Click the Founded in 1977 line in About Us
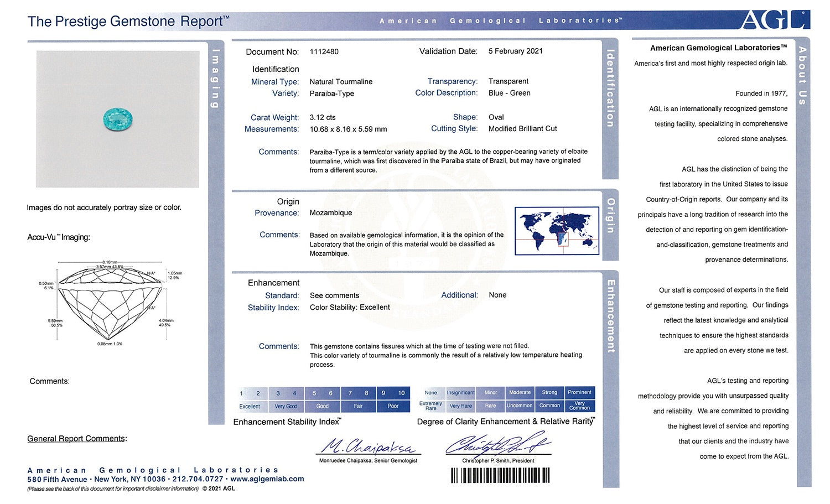830x504 pixels. pos(761,93)
